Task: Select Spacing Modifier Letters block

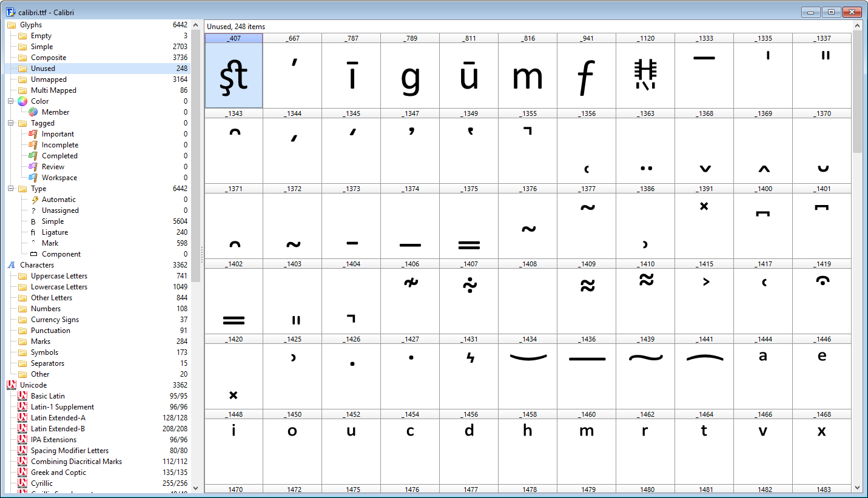Action: point(97,451)
